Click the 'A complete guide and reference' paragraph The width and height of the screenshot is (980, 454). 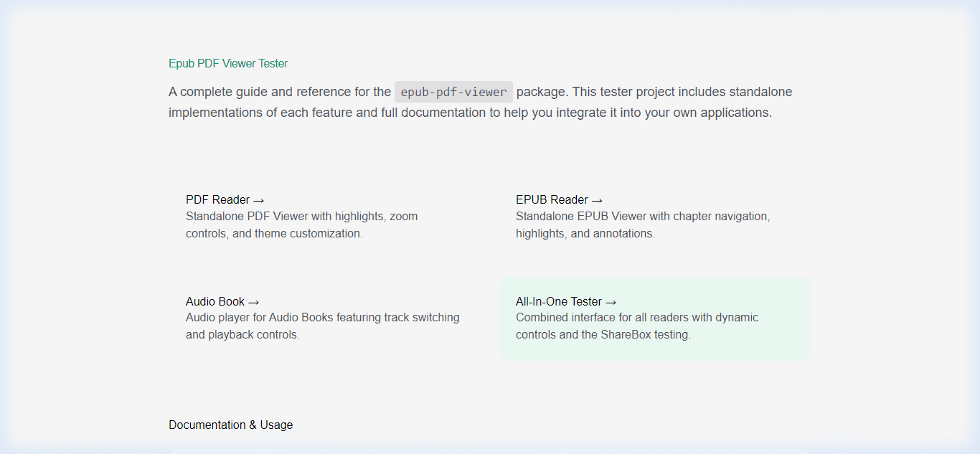(x=481, y=103)
